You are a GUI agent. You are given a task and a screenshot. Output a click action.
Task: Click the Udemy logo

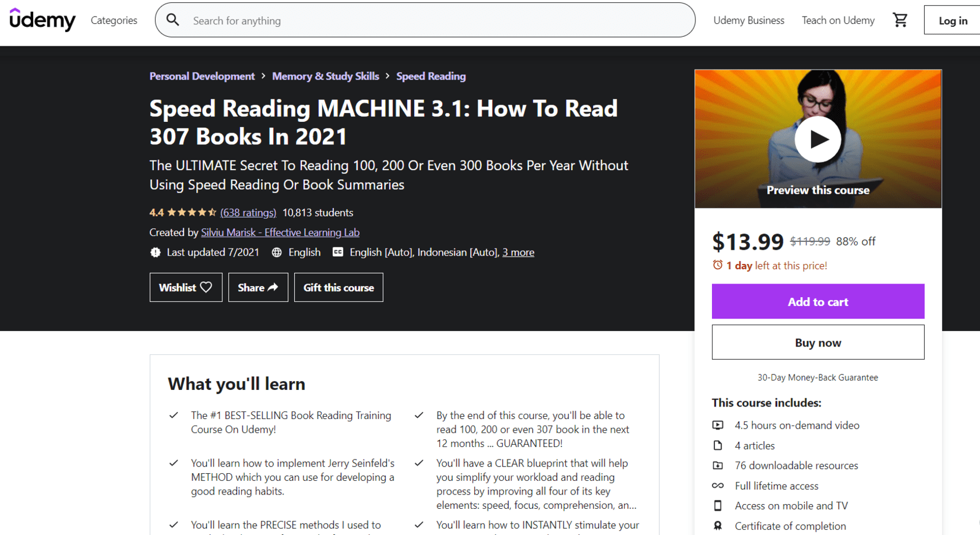(42, 20)
